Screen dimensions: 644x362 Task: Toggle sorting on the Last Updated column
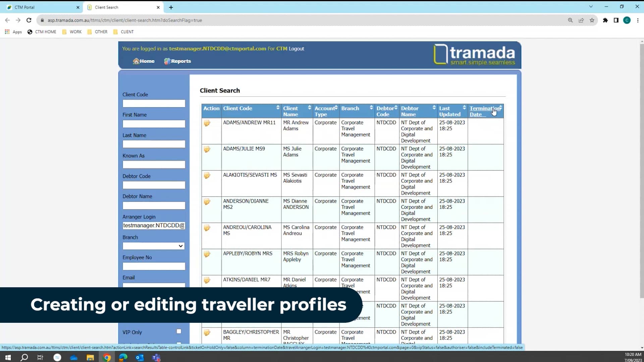pos(465,108)
